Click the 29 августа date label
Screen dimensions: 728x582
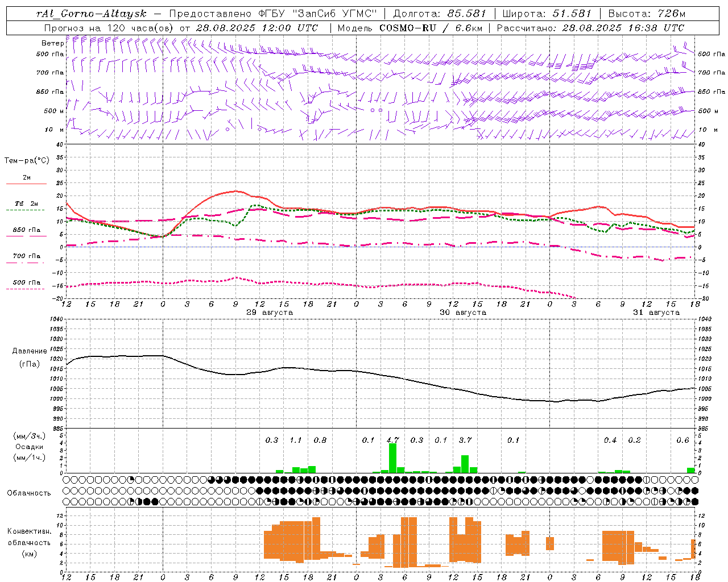[270, 313]
